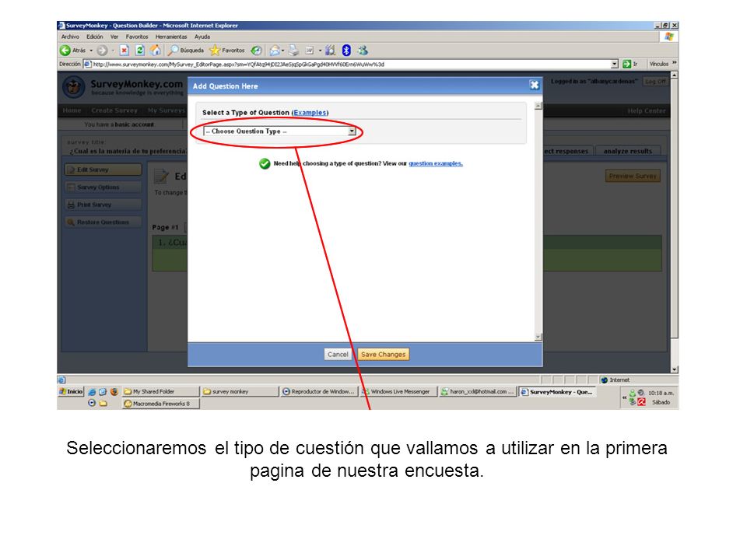Open address bar URL dropdown arrow
The width and height of the screenshot is (747, 560).
pyautogui.click(x=615, y=64)
